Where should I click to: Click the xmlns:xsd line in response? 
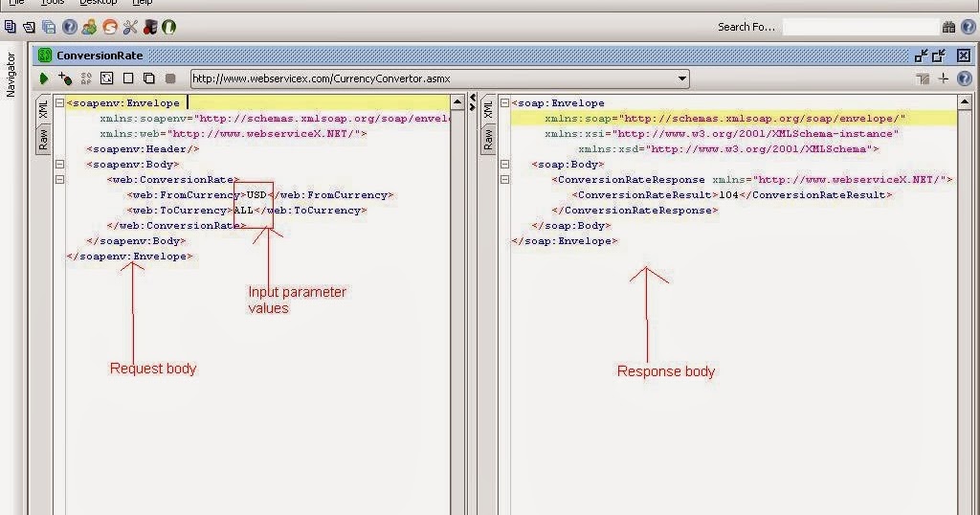pos(728,149)
